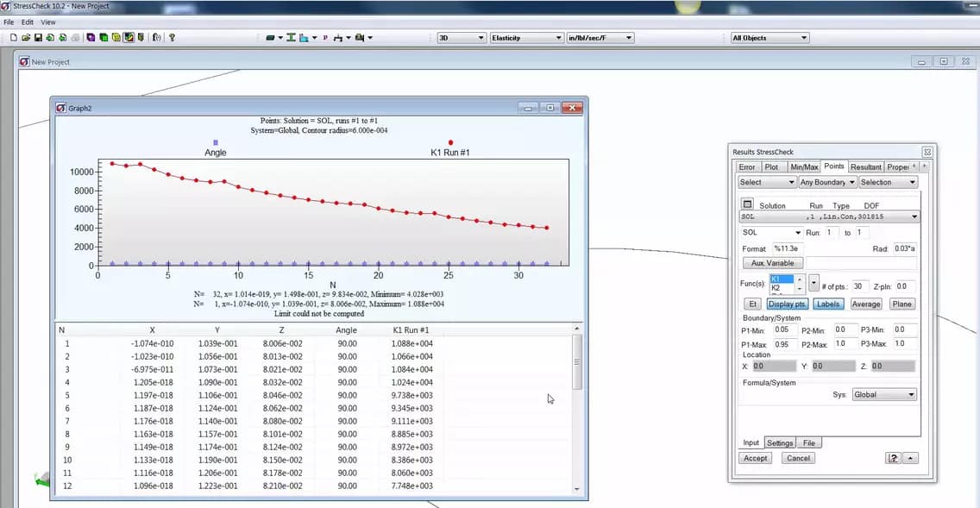Toggle the Display pts option
The image size is (980, 508).
pos(788,304)
